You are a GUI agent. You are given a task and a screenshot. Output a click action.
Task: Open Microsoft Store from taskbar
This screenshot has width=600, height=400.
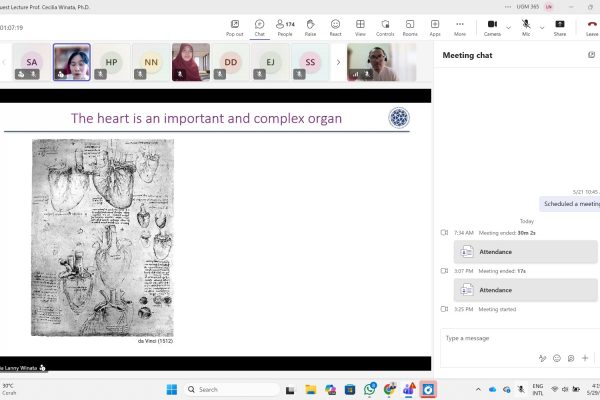coord(350,390)
